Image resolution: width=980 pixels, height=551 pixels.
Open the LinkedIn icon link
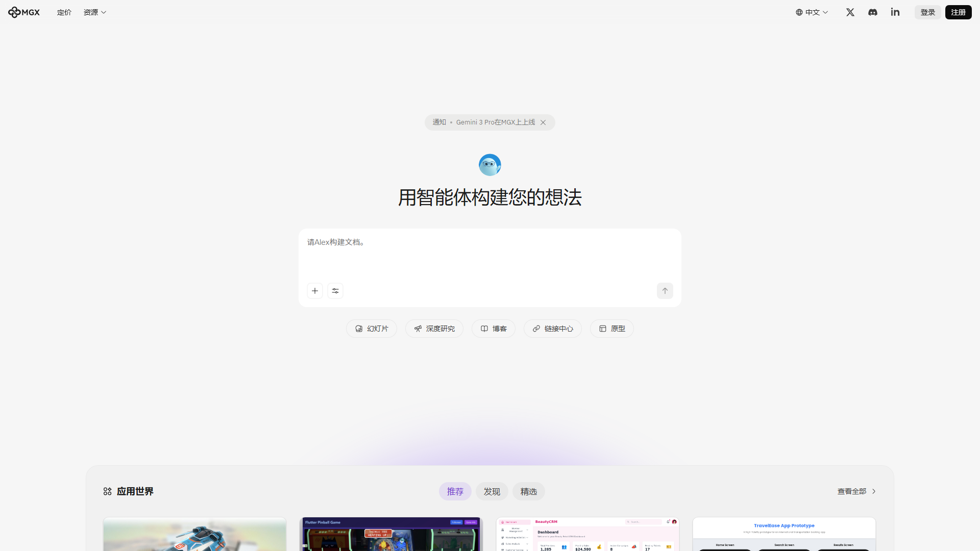coord(895,12)
